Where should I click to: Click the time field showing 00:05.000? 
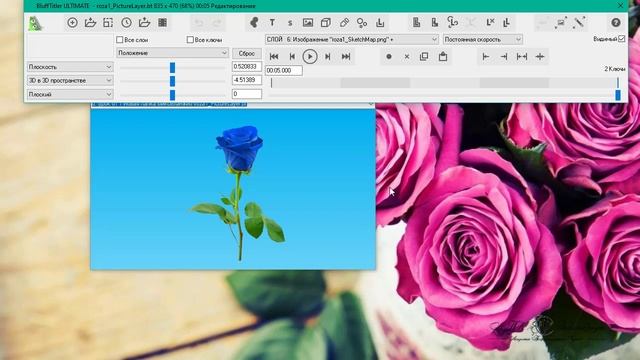pyautogui.click(x=284, y=70)
